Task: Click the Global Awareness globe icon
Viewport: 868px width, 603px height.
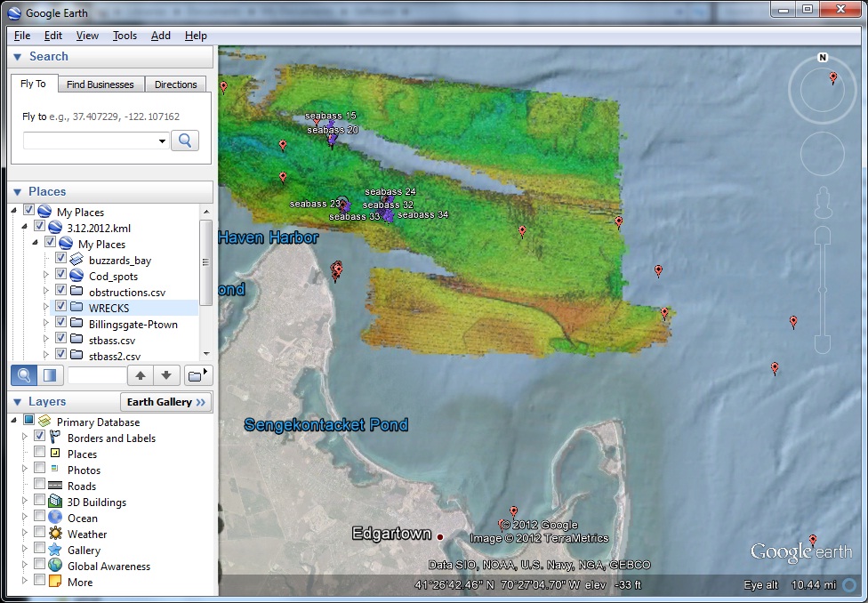Action: [x=55, y=566]
